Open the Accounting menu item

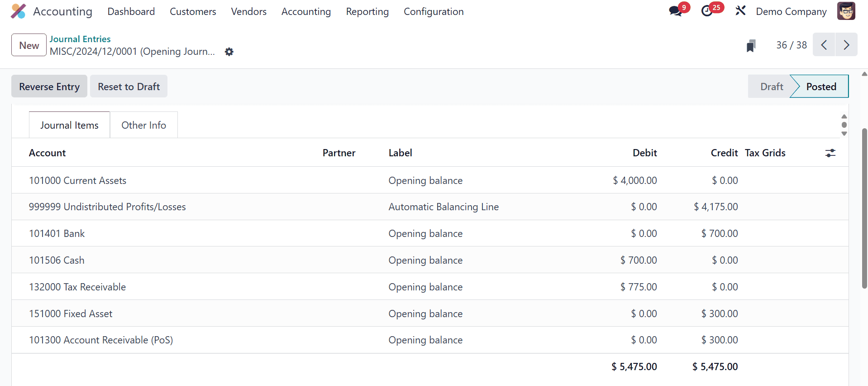pos(306,12)
